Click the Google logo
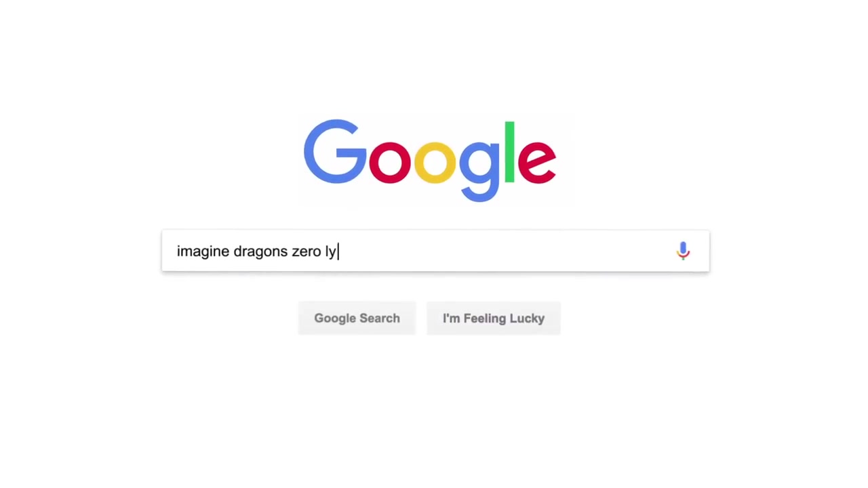This screenshot has height=488, width=868. point(430,161)
